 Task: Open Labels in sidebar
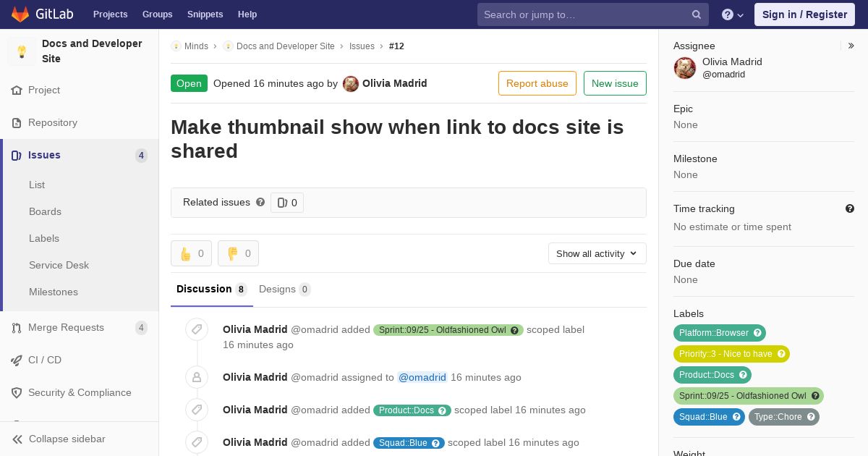44,238
